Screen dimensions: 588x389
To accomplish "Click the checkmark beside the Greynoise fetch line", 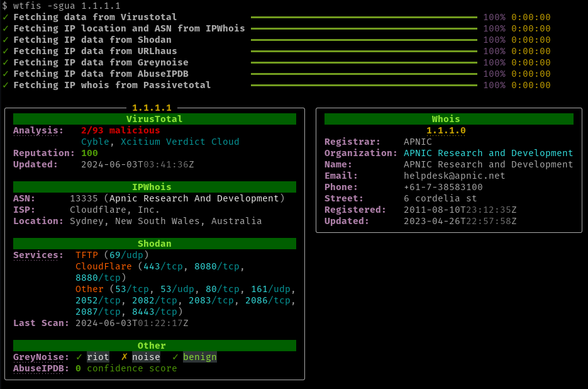I will 6,62.
